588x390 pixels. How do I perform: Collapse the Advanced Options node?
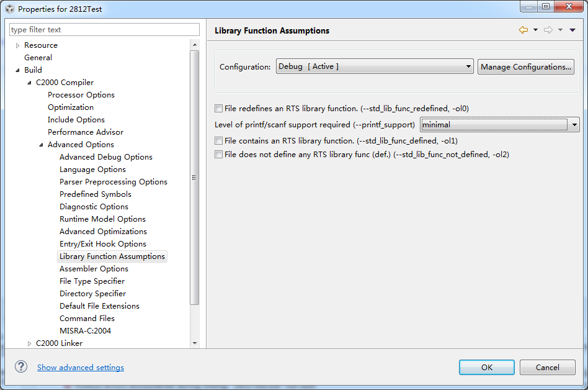pos(42,145)
